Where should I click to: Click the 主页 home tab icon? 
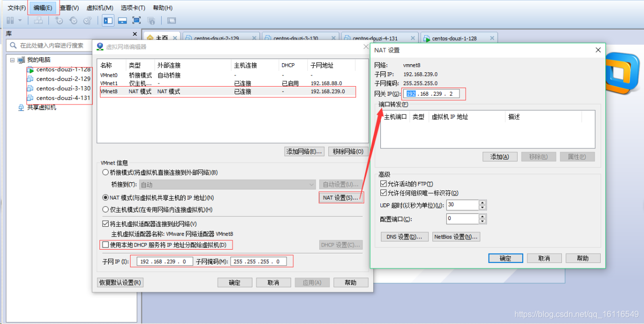tap(150, 38)
